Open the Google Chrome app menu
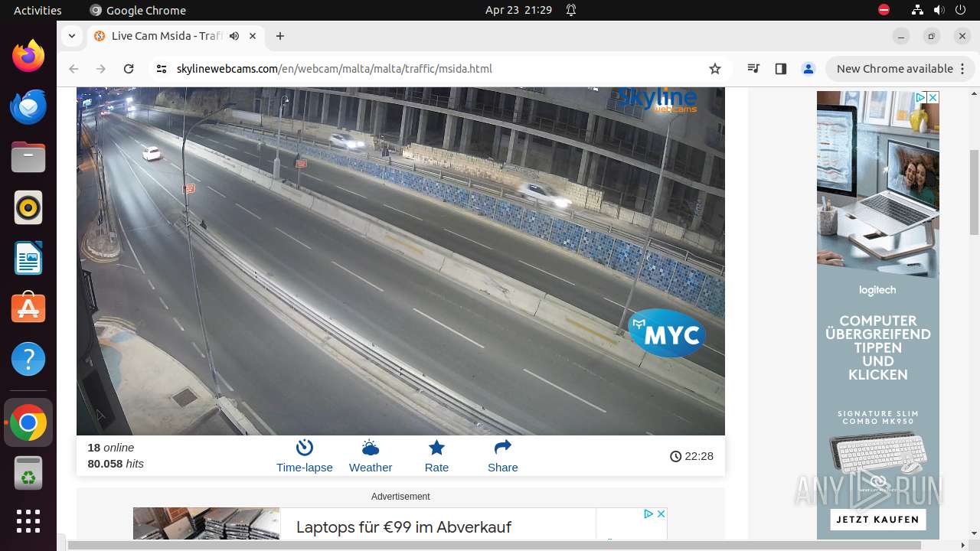 pyautogui.click(x=138, y=10)
